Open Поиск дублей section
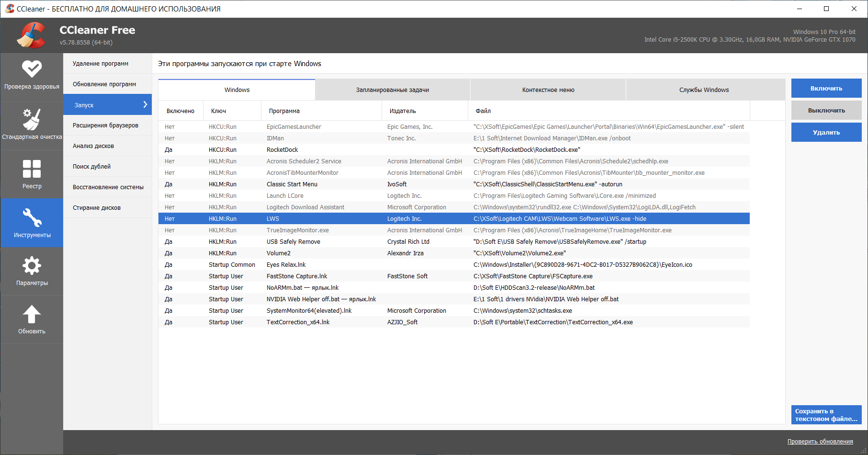This screenshot has height=455, width=868. pos(107,167)
